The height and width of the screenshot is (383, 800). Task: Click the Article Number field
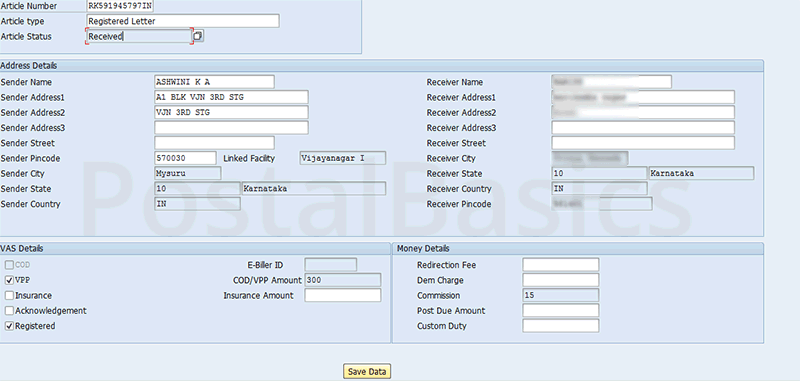pyautogui.click(x=120, y=6)
